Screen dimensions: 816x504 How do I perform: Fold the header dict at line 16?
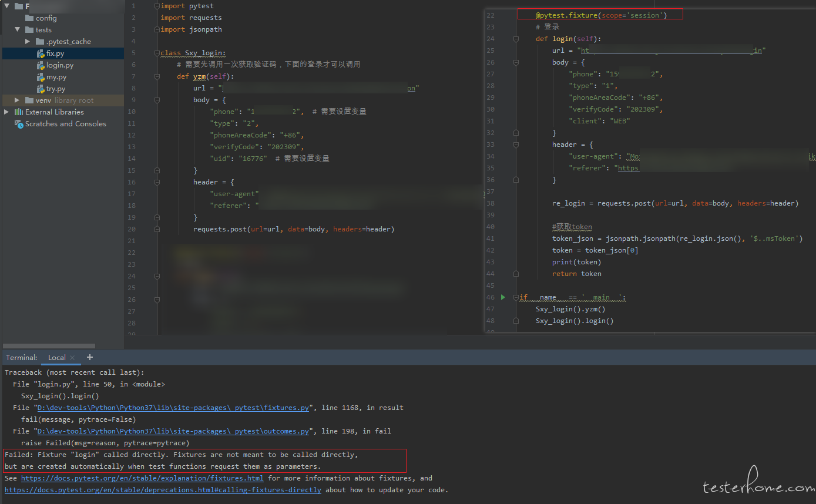tap(157, 182)
